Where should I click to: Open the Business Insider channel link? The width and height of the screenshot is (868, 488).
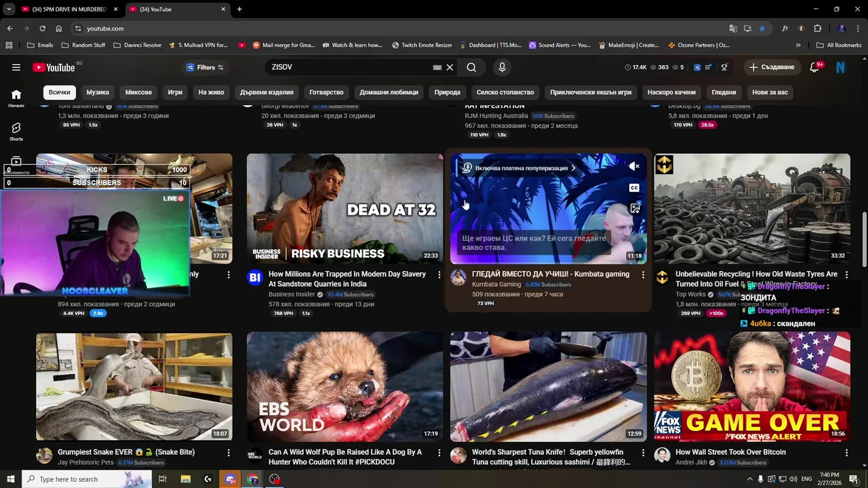pyautogui.click(x=292, y=295)
